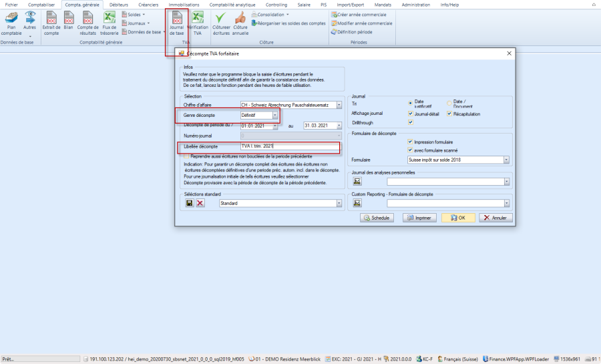
Task: Launch Vérification TVA Excel icon
Action: [x=198, y=23]
